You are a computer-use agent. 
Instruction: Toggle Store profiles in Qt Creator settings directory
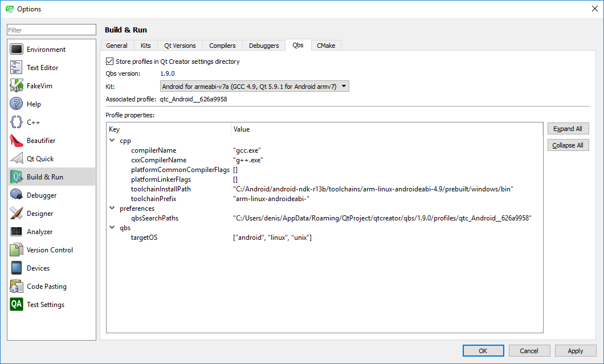(110, 62)
